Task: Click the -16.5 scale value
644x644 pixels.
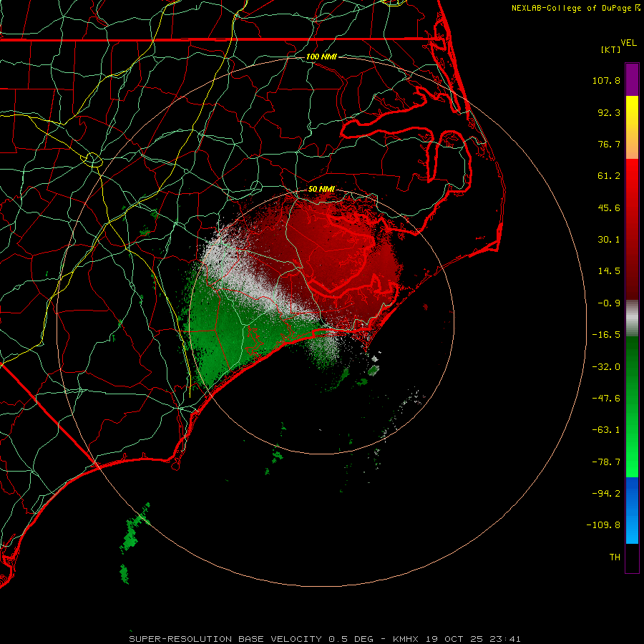Action: point(606,335)
